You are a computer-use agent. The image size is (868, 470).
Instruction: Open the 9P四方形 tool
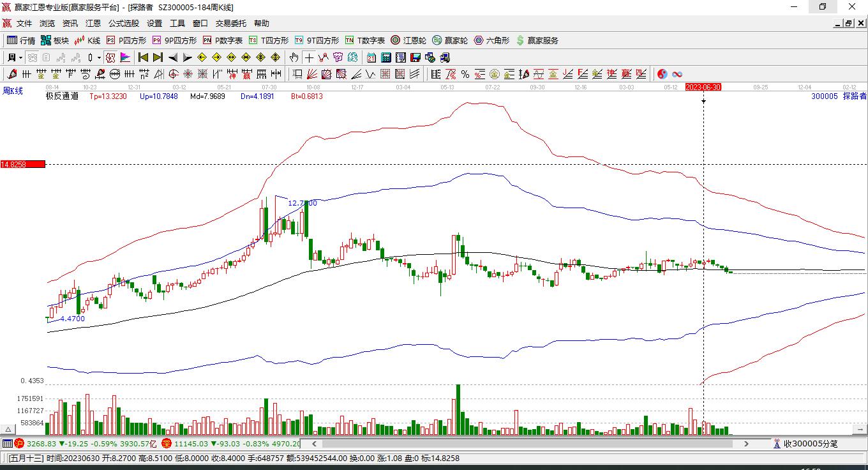pyautogui.click(x=174, y=40)
